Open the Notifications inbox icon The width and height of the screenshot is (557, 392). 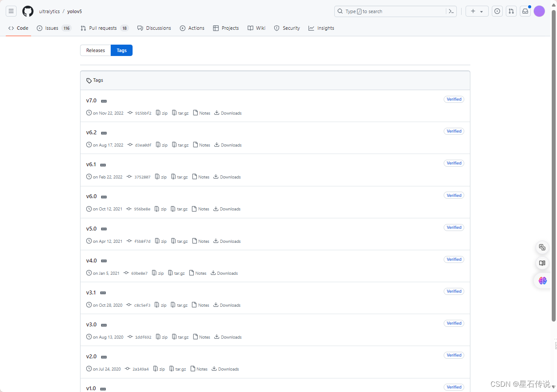525,11
